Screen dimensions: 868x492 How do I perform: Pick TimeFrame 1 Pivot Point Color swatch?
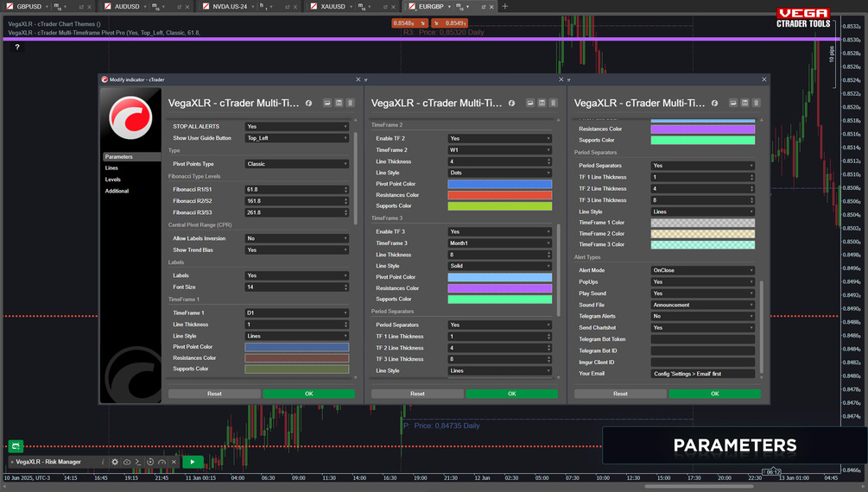coord(297,347)
